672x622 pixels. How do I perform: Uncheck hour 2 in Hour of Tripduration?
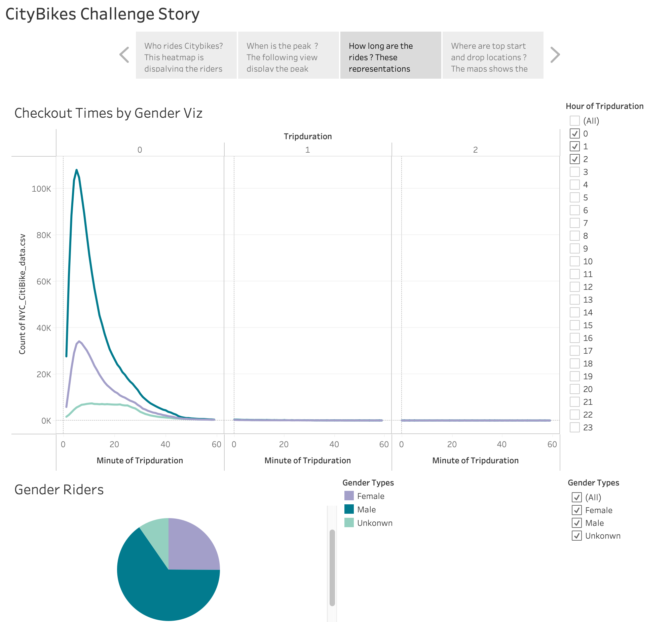[575, 159]
